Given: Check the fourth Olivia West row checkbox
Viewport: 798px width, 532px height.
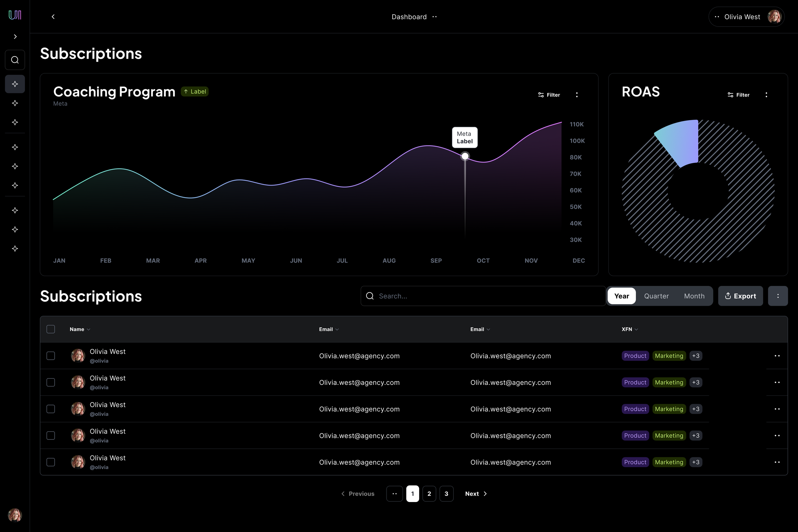Looking at the screenshot, I should pyautogui.click(x=51, y=436).
